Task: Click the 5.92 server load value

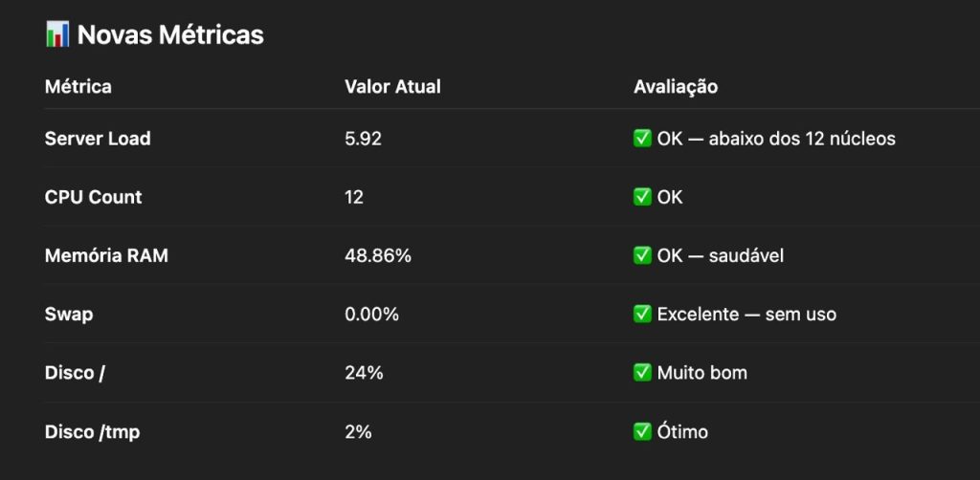Action: point(363,139)
